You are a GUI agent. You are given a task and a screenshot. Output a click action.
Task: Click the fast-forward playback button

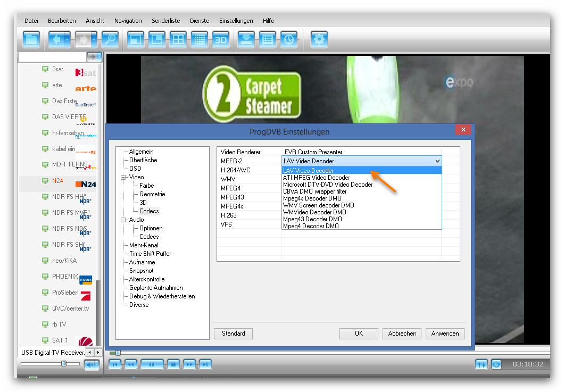[189, 365]
